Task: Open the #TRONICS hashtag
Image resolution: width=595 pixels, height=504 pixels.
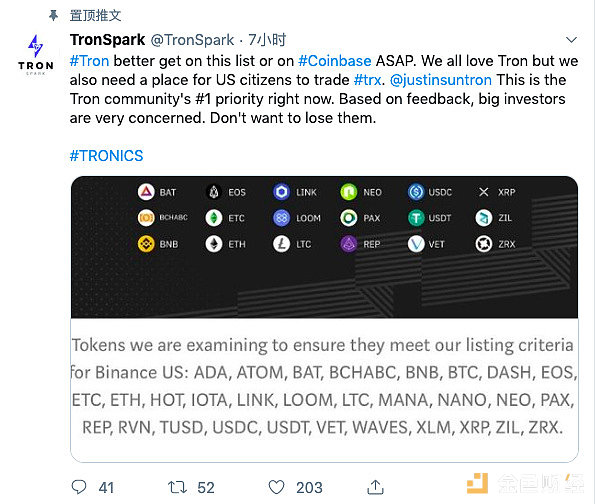Action: (x=107, y=156)
